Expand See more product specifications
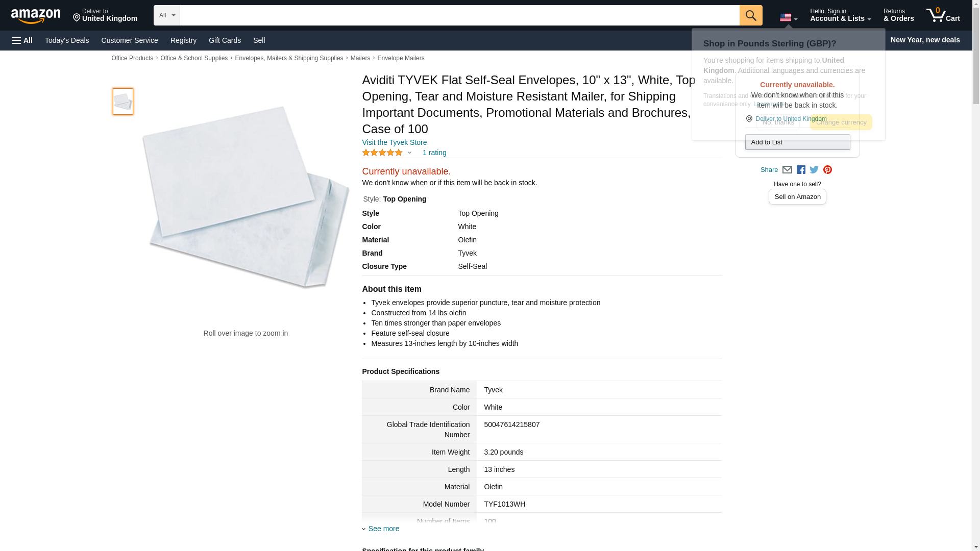 point(381,529)
